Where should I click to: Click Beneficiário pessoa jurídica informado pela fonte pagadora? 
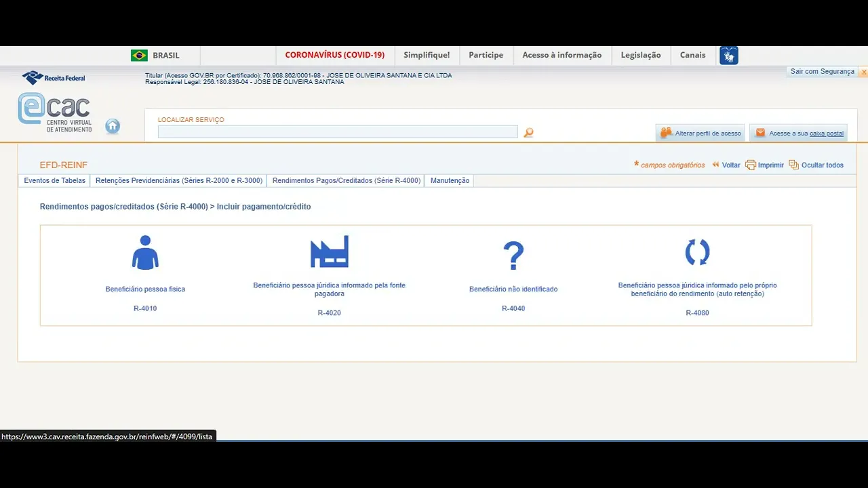[x=330, y=289]
